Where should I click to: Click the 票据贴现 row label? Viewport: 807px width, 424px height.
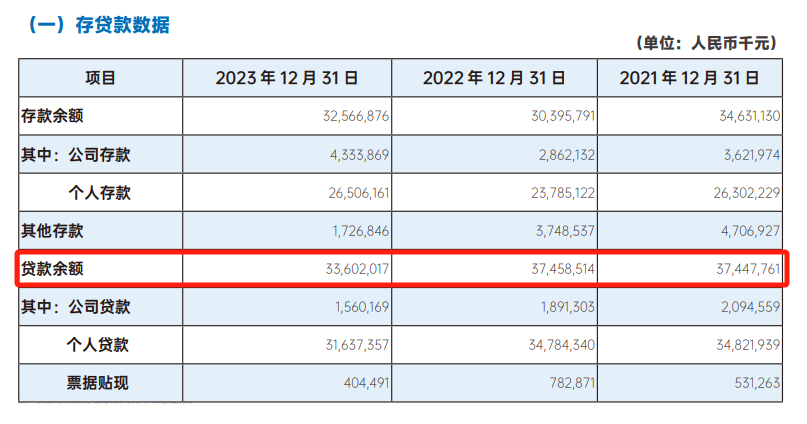point(97,383)
